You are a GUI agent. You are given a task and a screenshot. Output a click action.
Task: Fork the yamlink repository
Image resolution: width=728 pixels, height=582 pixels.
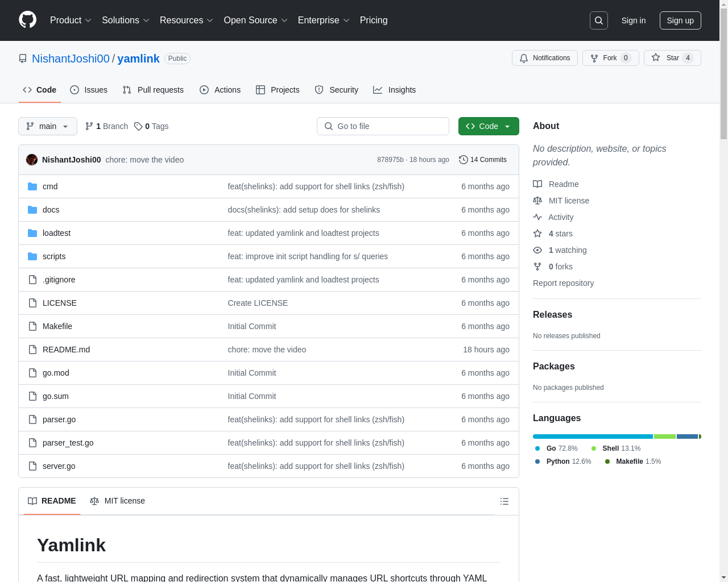[611, 58]
